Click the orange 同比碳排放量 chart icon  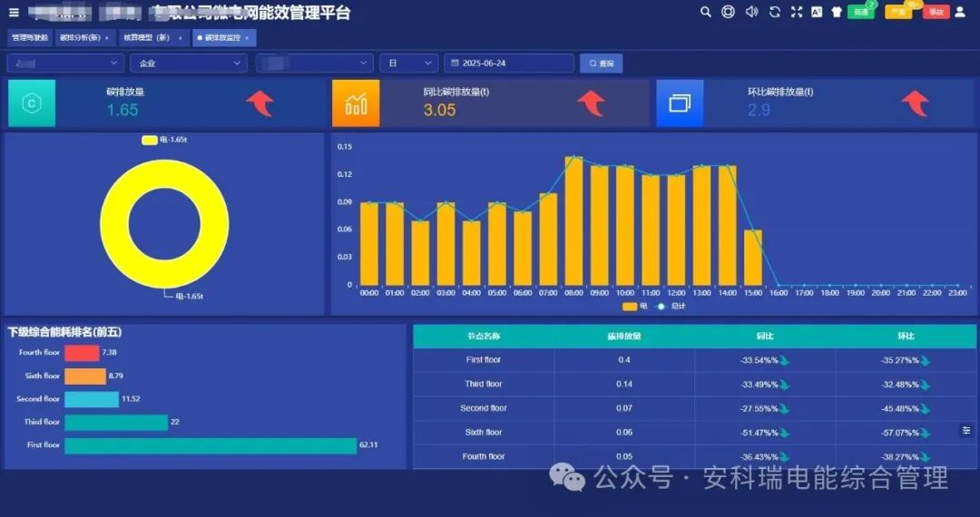coord(356,103)
